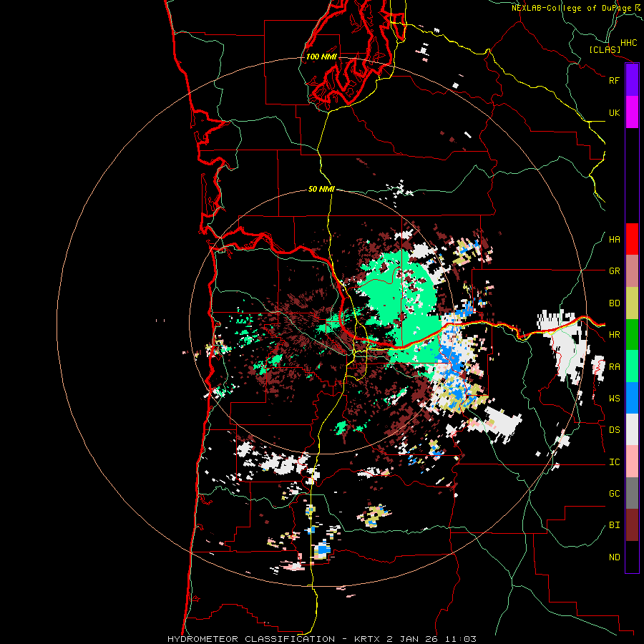Click the BI legend label
Image resolution: width=644 pixels, height=644 pixels.
tap(614, 525)
